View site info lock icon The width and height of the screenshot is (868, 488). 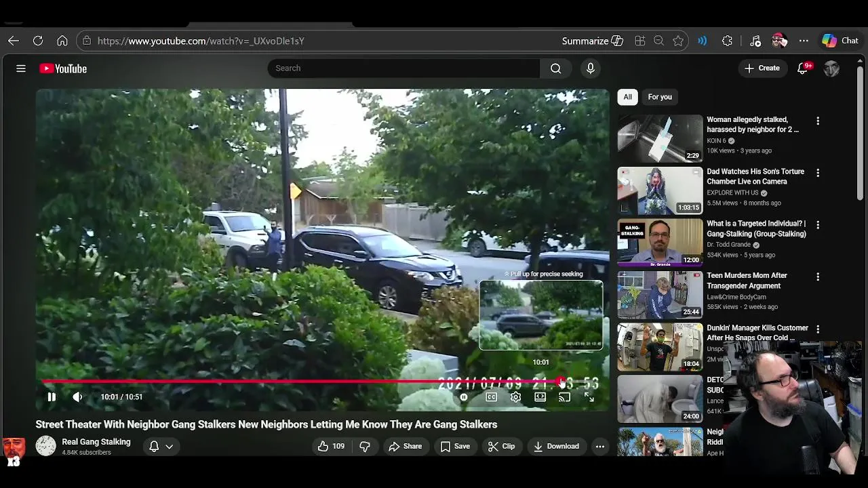pos(87,41)
